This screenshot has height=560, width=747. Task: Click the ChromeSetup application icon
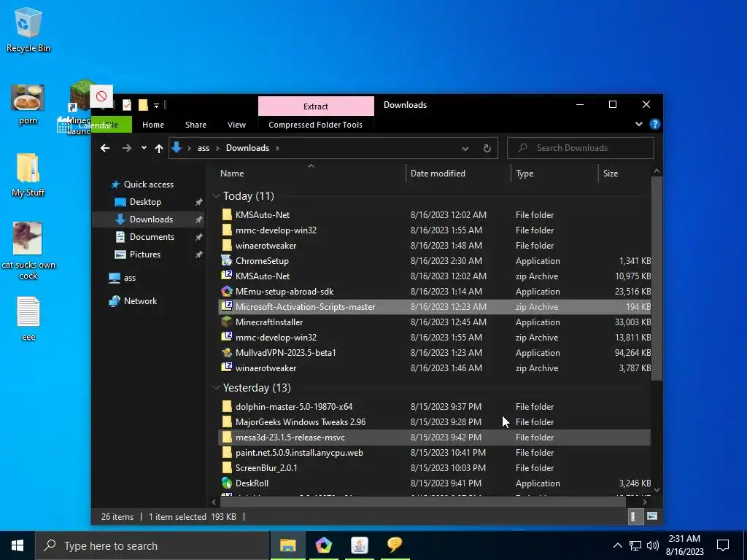pyautogui.click(x=227, y=261)
